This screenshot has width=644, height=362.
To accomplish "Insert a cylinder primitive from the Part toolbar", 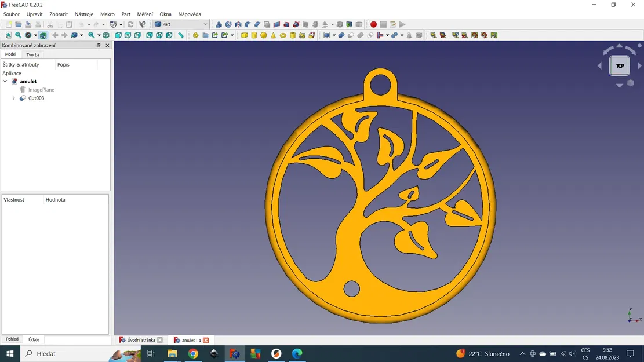I will click(x=253, y=35).
